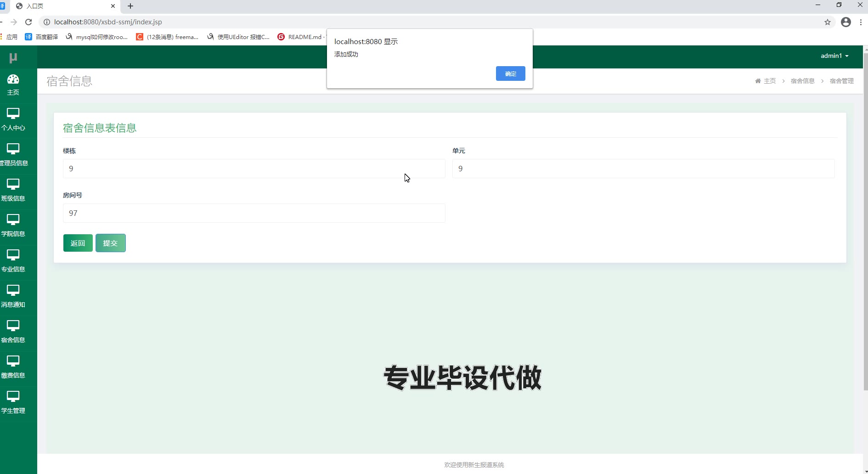This screenshot has width=868, height=474.
Task: Click the 宿舍信息表信息 form heading
Action: tap(100, 128)
